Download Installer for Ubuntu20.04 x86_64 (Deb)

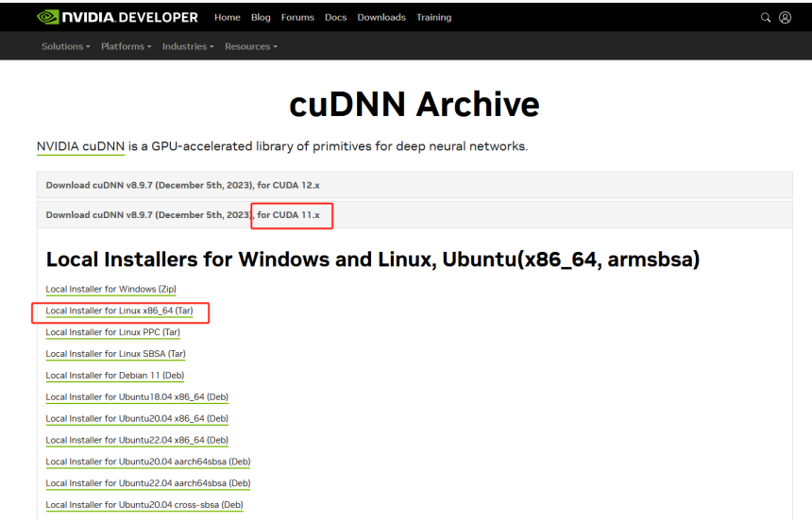[x=137, y=418]
